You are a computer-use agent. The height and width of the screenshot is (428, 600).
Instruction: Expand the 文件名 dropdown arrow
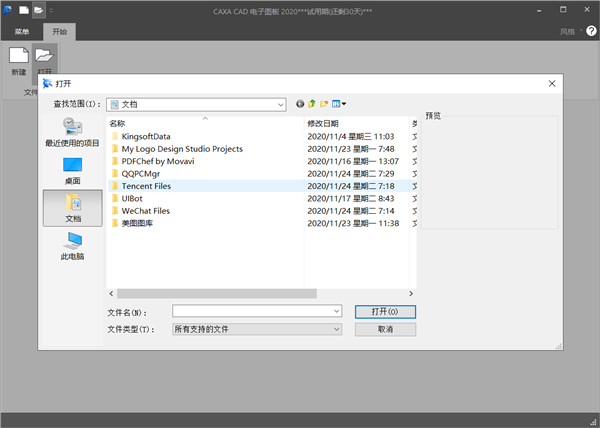[x=337, y=311]
